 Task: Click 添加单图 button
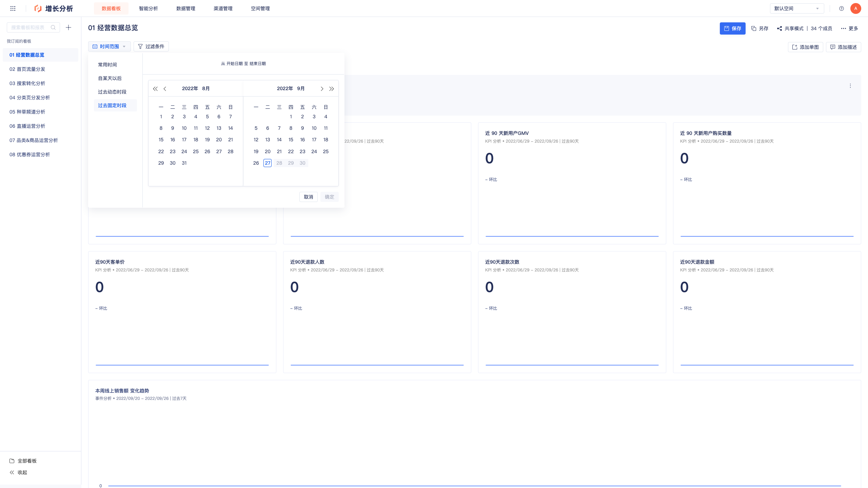(x=806, y=47)
